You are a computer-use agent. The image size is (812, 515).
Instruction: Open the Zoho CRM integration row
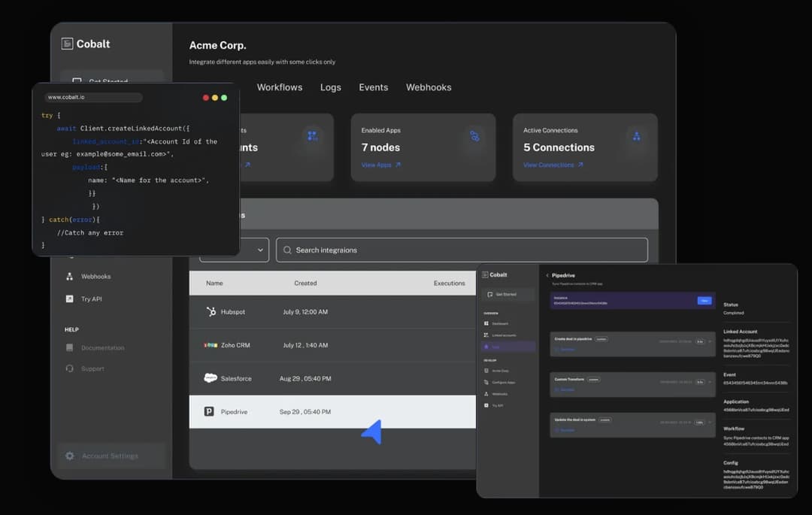[332, 345]
